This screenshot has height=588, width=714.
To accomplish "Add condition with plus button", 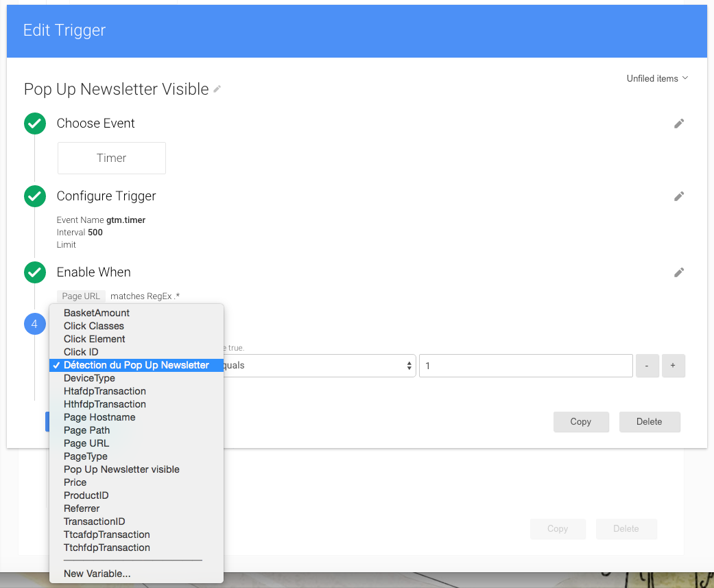I will coord(673,365).
